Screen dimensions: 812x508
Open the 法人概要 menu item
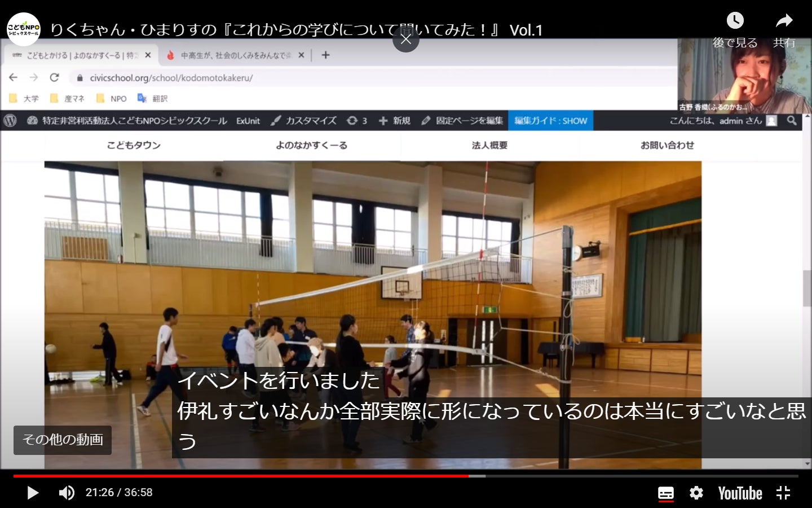point(489,145)
